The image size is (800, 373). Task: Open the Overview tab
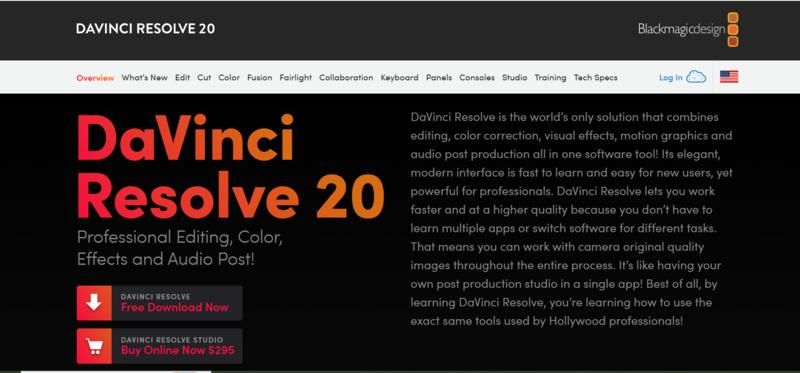(x=95, y=78)
